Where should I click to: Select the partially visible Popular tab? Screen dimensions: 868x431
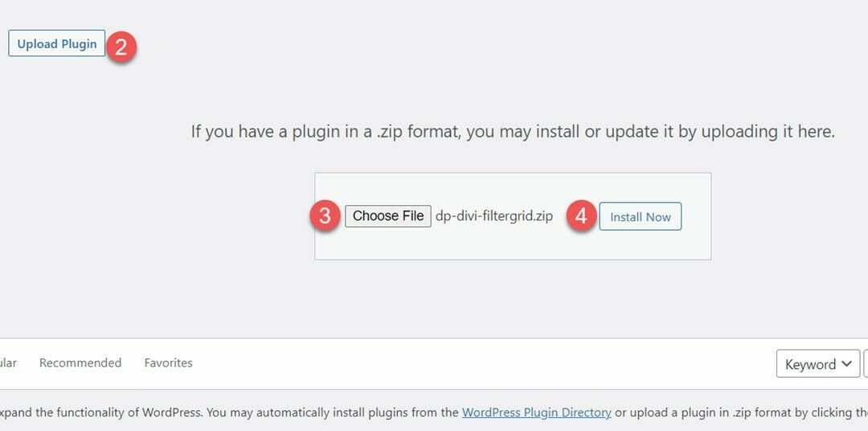8,363
